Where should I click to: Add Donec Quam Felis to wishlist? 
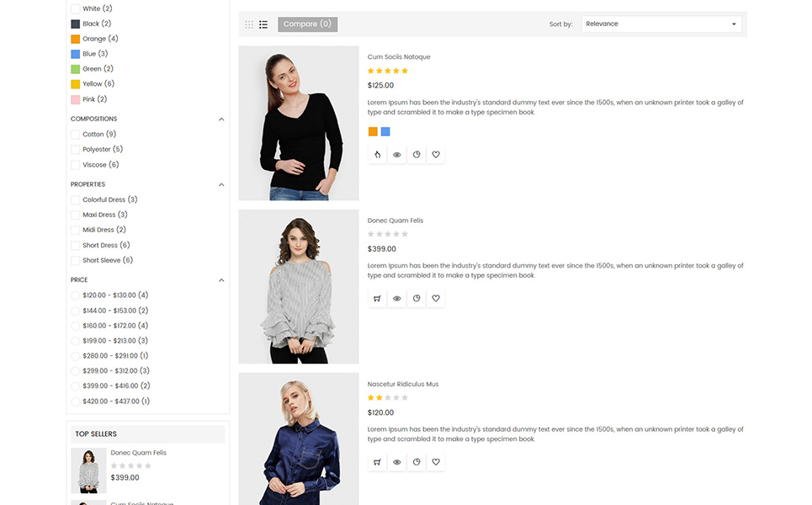pos(436,298)
